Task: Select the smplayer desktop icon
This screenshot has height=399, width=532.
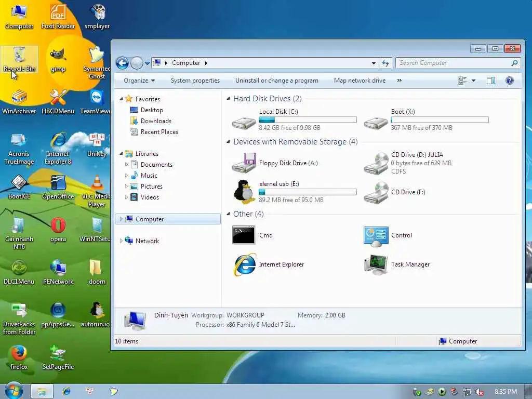Action: [x=97, y=16]
